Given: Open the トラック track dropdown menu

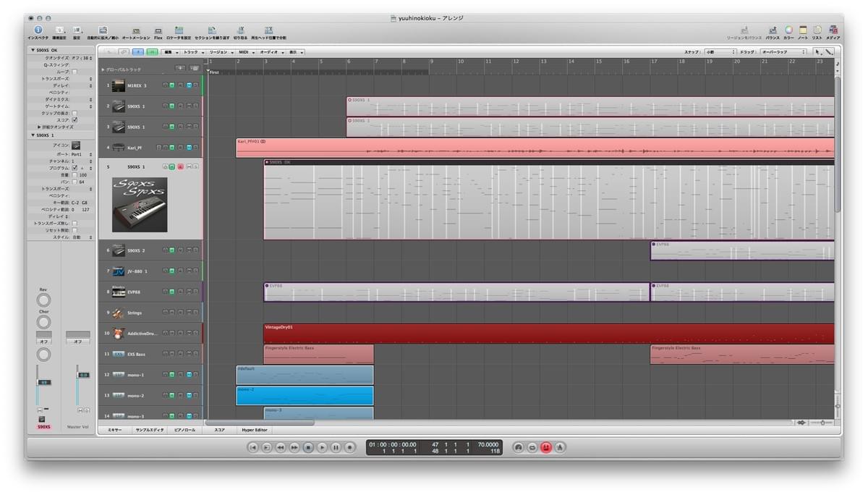Looking at the screenshot, I should tap(193, 52).
